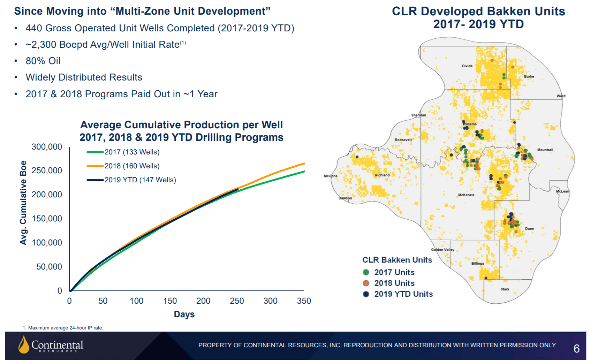Image resolution: width=591 pixels, height=364 pixels.
Task: Click the navy 2019 YTD Units legend dot
Action: (x=366, y=294)
